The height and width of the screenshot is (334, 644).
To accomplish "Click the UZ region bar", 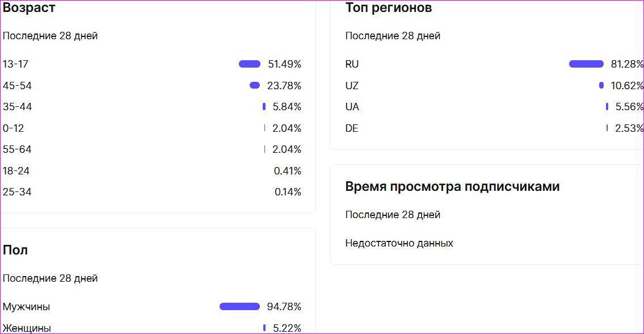I will (x=601, y=86).
